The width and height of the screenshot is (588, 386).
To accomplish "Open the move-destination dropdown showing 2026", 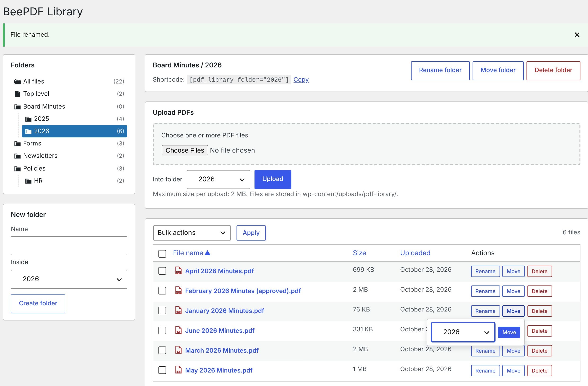I will [x=463, y=332].
